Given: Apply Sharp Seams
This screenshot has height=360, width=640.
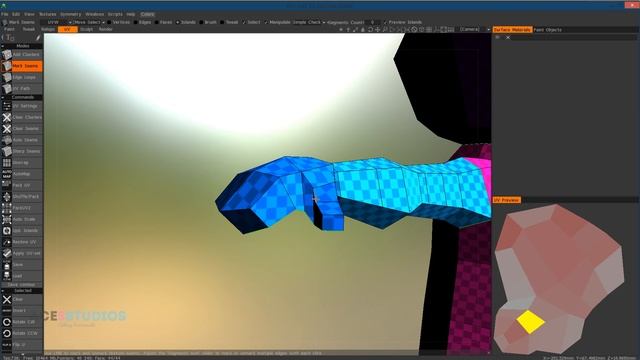Looking at the screenshot, I should pos(22,151).
